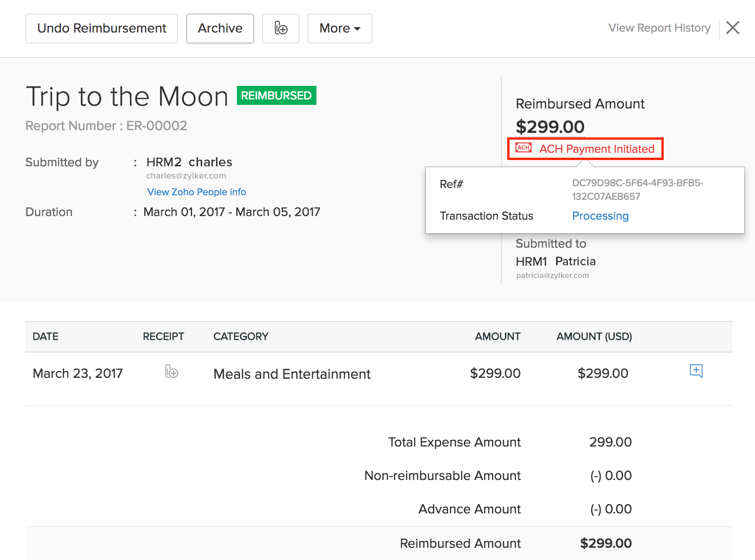Image resolution: width=755 pixels, height=560 pixels.
Task: Archive this expense report
Action: [220, 28]
